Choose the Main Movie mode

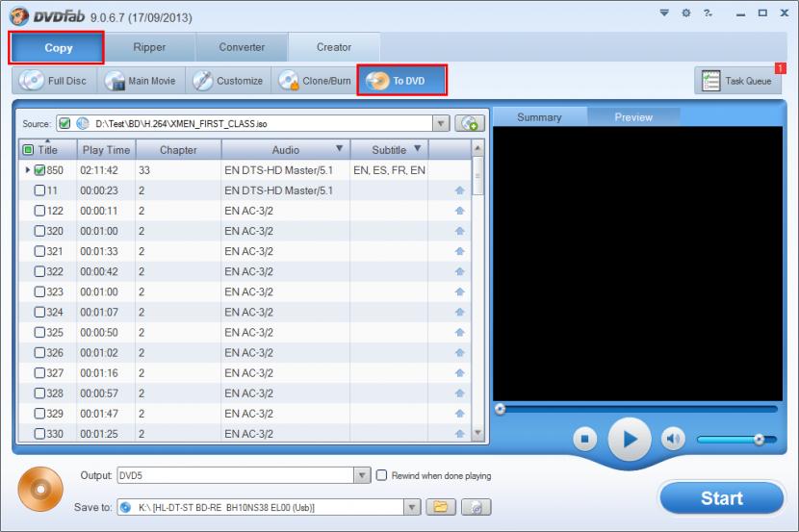point(141,81)
